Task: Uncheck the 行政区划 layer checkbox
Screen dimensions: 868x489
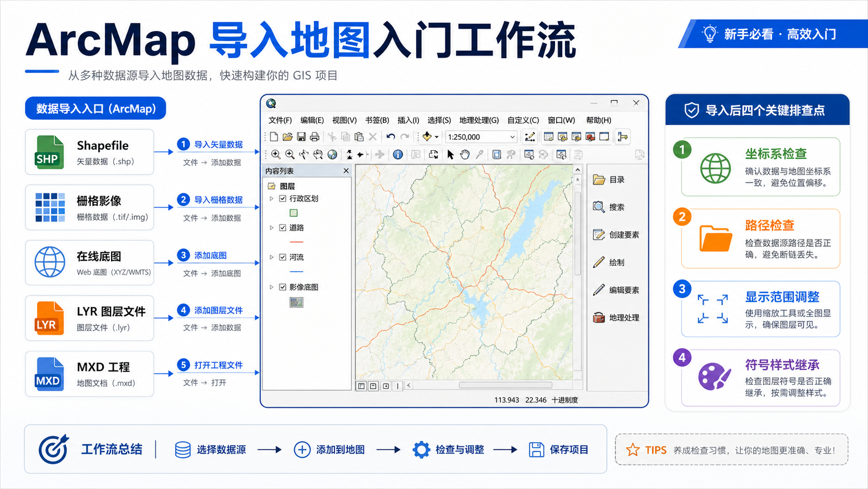Action: (283, 199)
